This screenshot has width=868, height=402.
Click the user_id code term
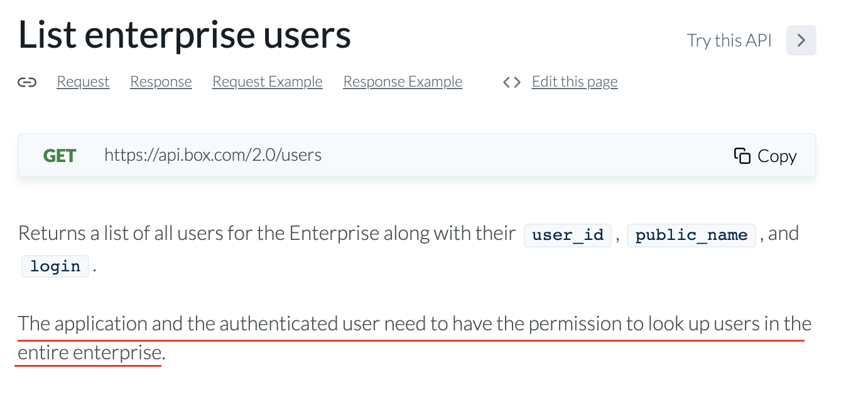pyautogui.click(x=568, y=235)
